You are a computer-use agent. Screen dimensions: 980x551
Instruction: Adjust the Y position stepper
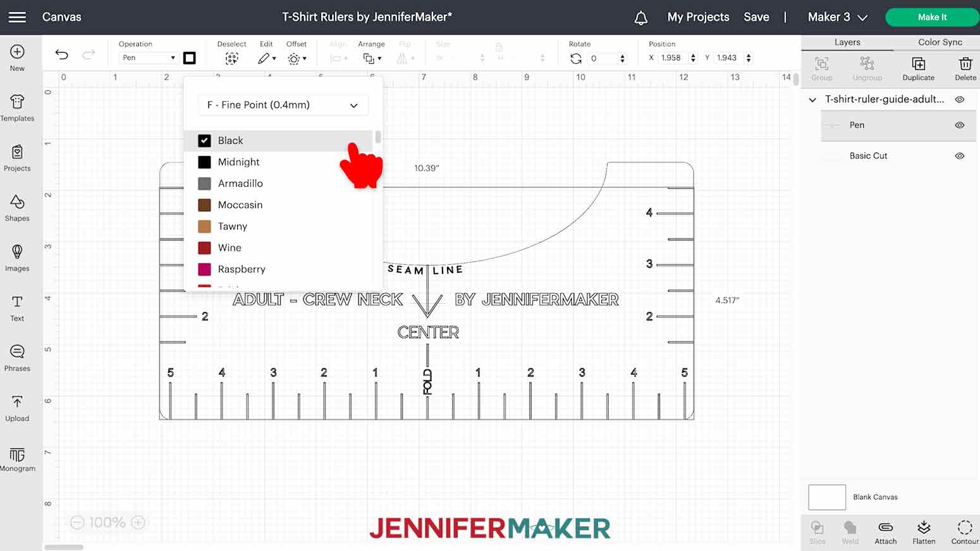coord(749,58)
